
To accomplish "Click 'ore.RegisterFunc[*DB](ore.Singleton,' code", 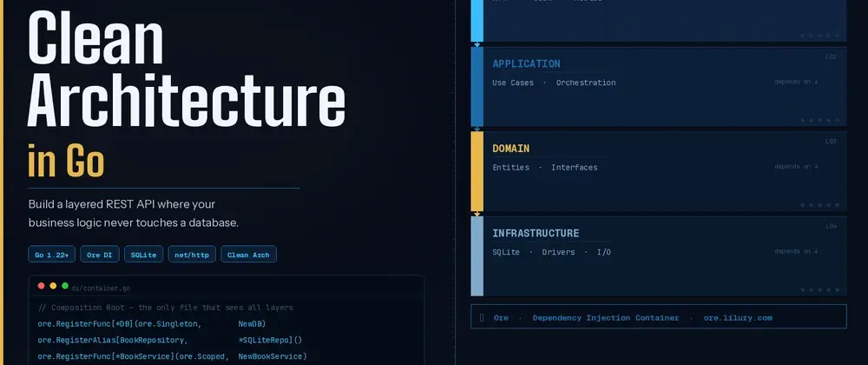I will (120, 323).
